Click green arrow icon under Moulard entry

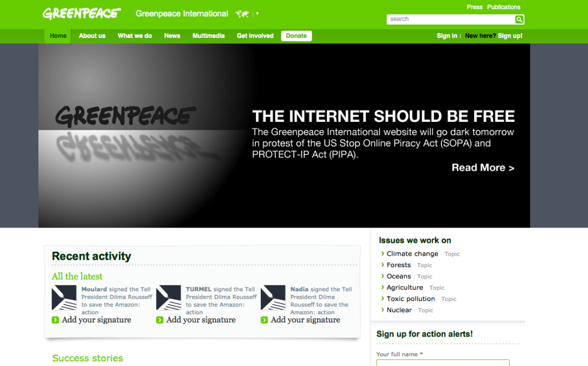[x=55, y=320]
